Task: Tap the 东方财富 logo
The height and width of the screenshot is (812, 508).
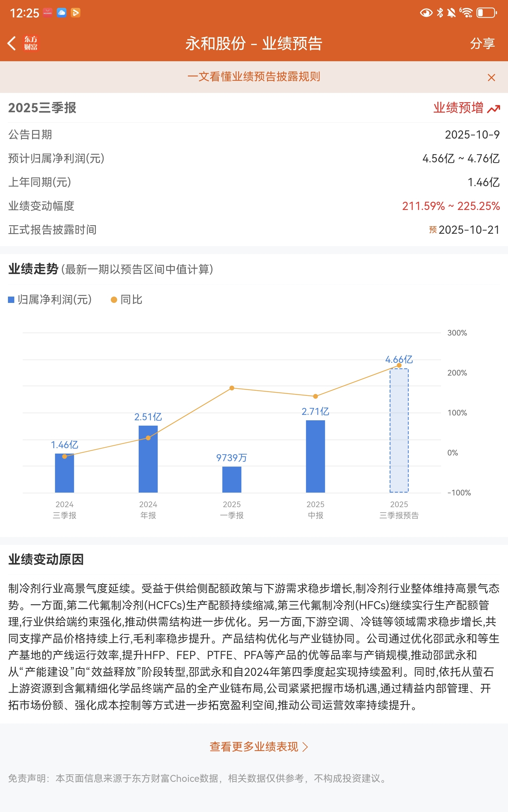Action: tap(30, 43)
